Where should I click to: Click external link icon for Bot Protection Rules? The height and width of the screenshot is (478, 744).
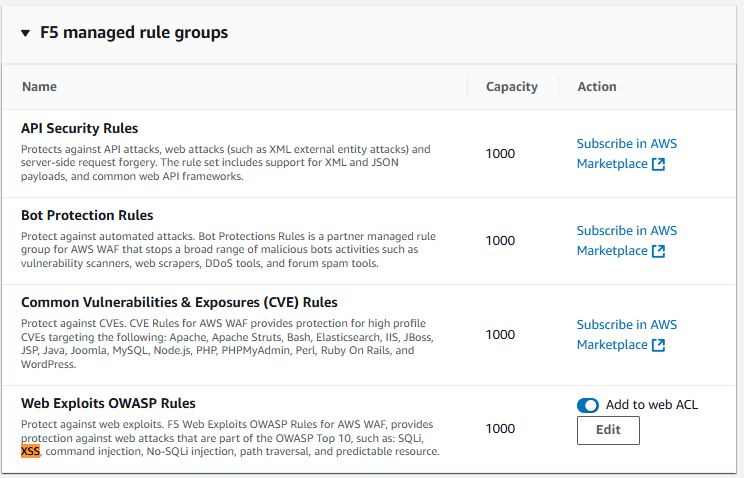(x=659, y=251)
